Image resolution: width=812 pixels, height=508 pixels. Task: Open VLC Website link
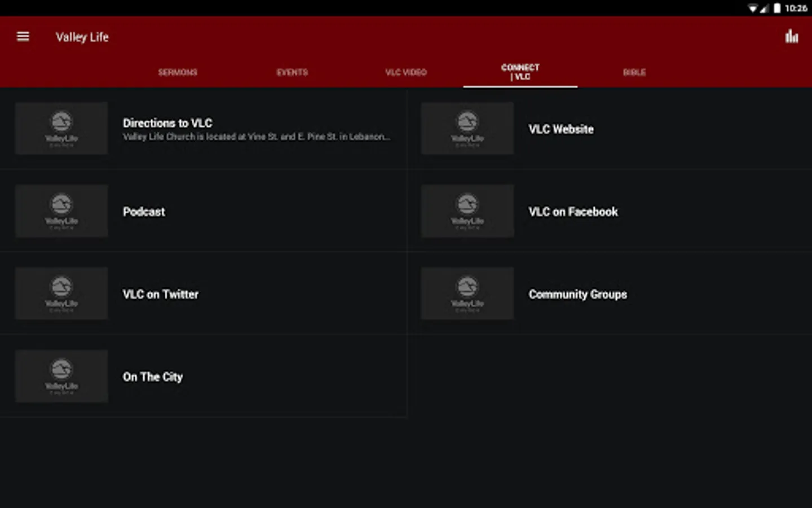[x=609, y=129]
